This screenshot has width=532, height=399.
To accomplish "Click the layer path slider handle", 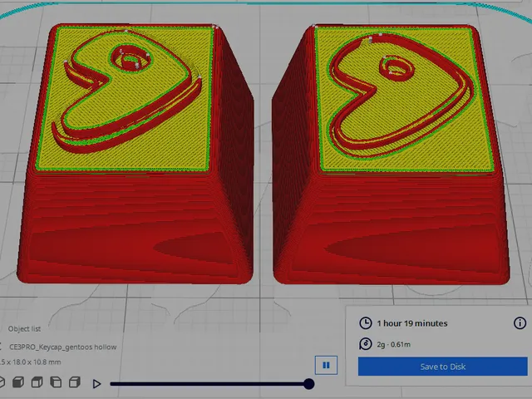I will pyautogui.click(x=308, y=384).
